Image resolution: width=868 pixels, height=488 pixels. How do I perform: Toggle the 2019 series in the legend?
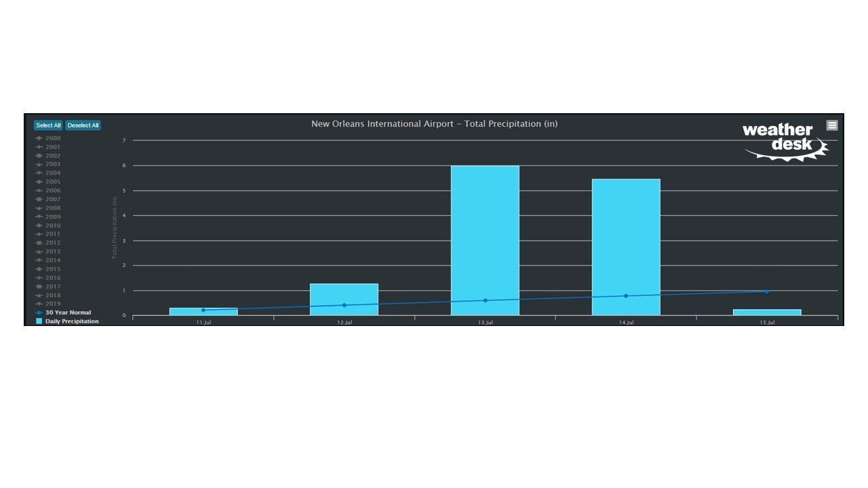(52, 304)
